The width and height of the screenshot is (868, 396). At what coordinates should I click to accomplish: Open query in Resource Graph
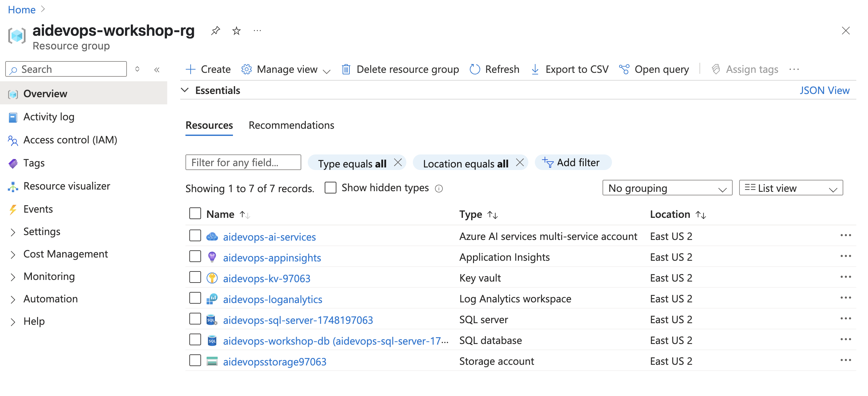(x=654, y=69)
